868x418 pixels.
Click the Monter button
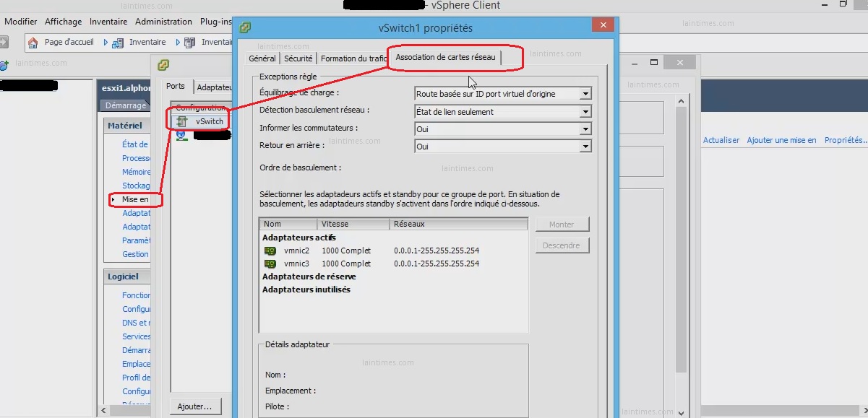pyautogui.click(x=562, y=225)
